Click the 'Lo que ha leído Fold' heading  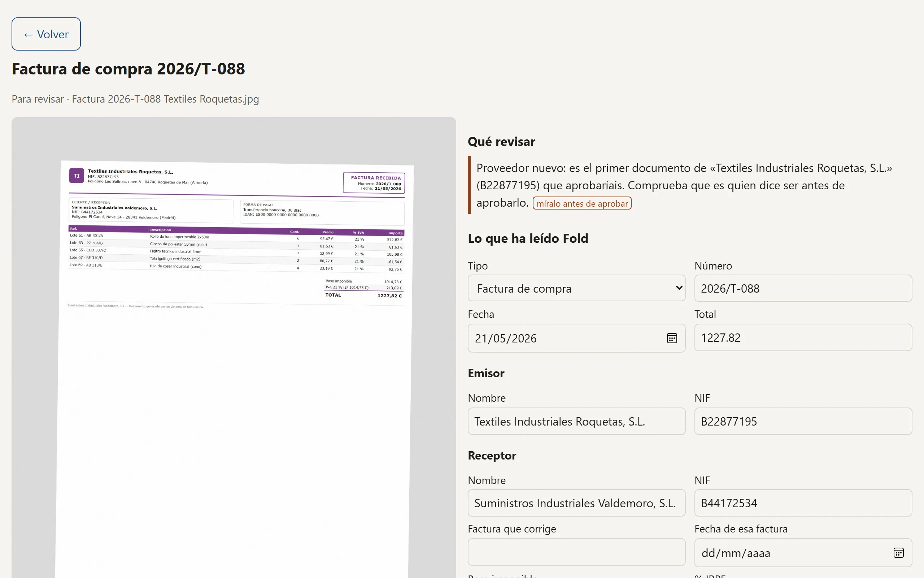coord(528,238)
